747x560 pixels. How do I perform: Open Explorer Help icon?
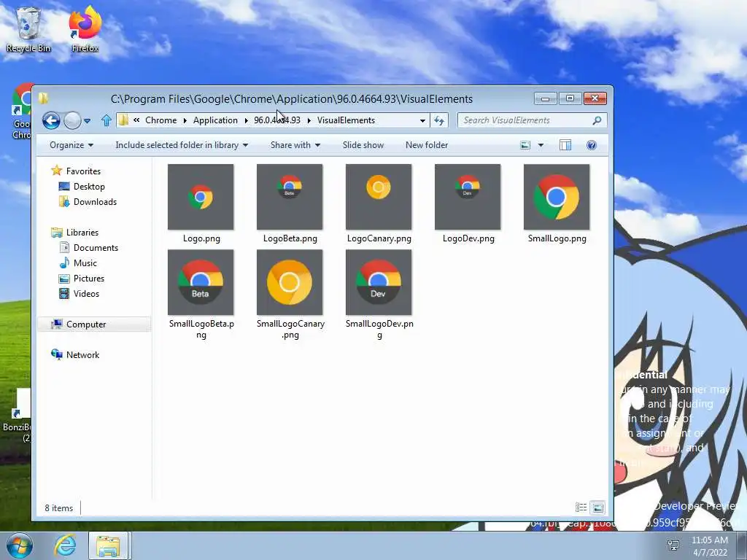(592, 145)
